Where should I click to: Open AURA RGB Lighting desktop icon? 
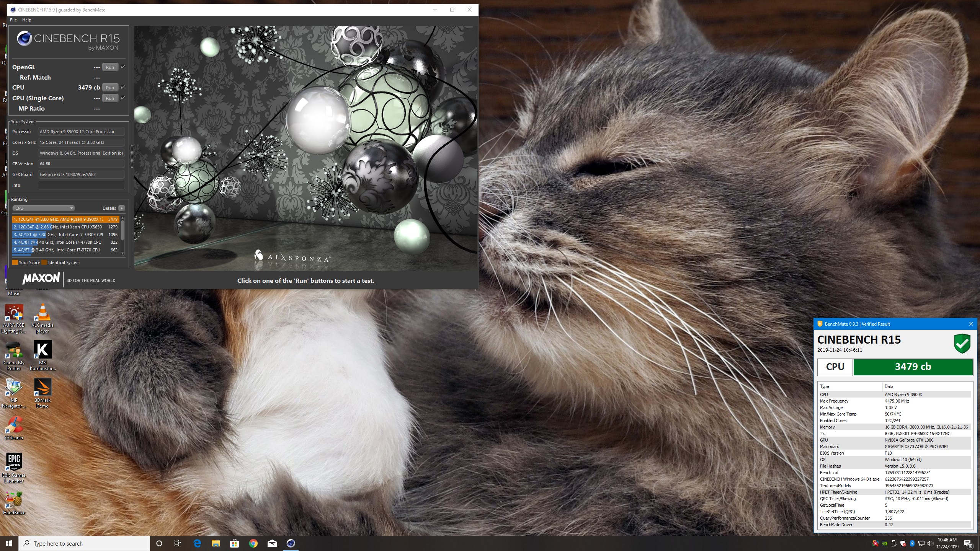click(14, 319)
